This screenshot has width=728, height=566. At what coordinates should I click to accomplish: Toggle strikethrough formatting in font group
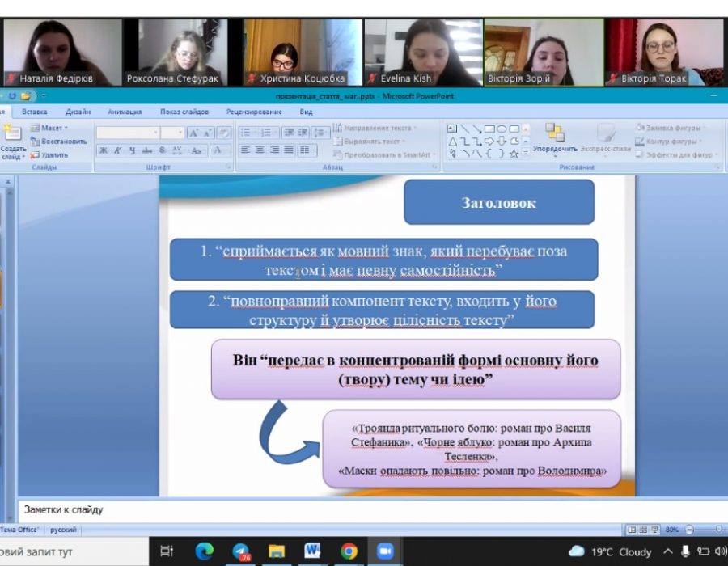coord(147,150)
